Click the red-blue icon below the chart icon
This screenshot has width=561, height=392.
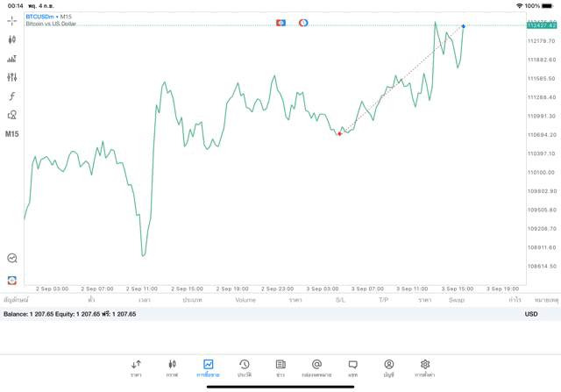click(x=12, y=281)
